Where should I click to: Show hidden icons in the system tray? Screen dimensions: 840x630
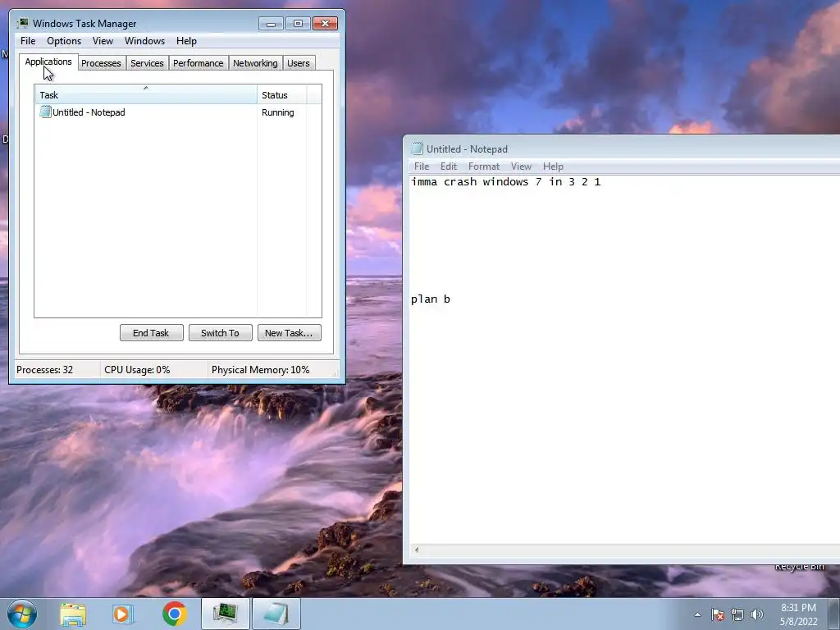point(697,614)
